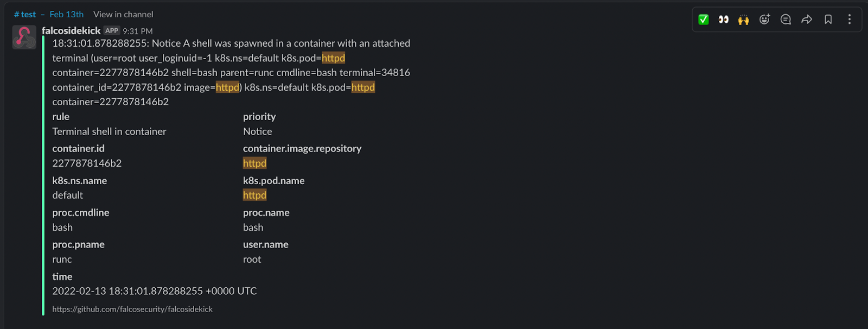React with the eyes emoji
The image size is (868, 329).
point(723,20)
